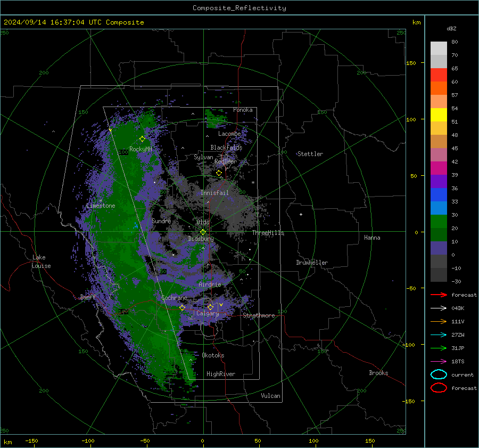Click the Innisfail city label
The height and width of the screenshot is (448, 479).
[x=214, y=193]
